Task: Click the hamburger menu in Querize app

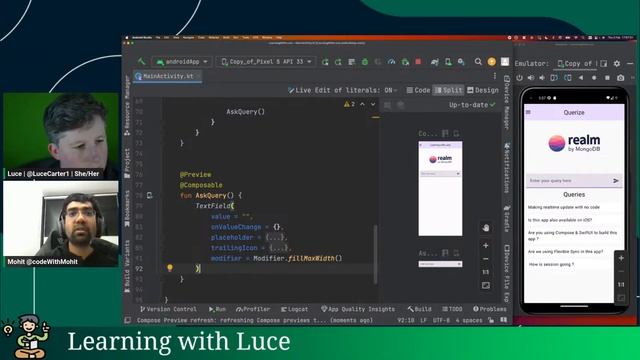Action: pyautogui.click(x=528, y=112)
